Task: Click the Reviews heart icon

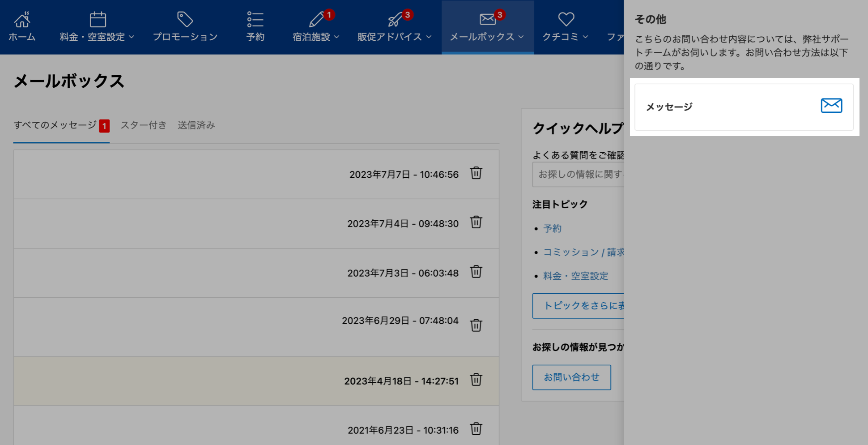Action: click(x=566, y=20)
